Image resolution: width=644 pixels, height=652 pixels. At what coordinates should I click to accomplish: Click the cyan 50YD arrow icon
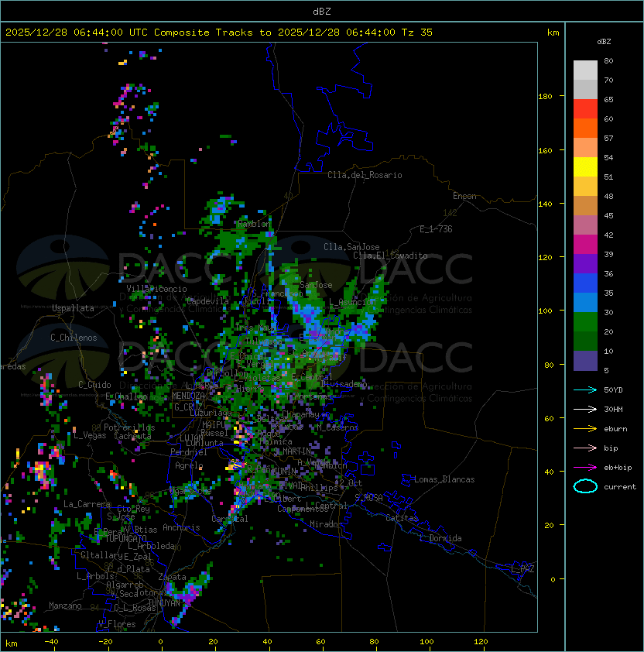[585, 389]
